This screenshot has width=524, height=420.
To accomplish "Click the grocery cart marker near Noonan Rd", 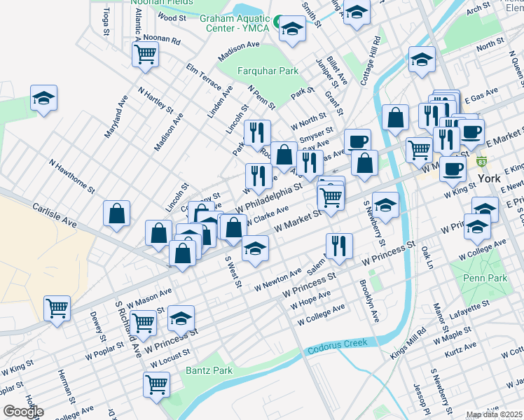I will pyautogui.click(x=145, y=55).
